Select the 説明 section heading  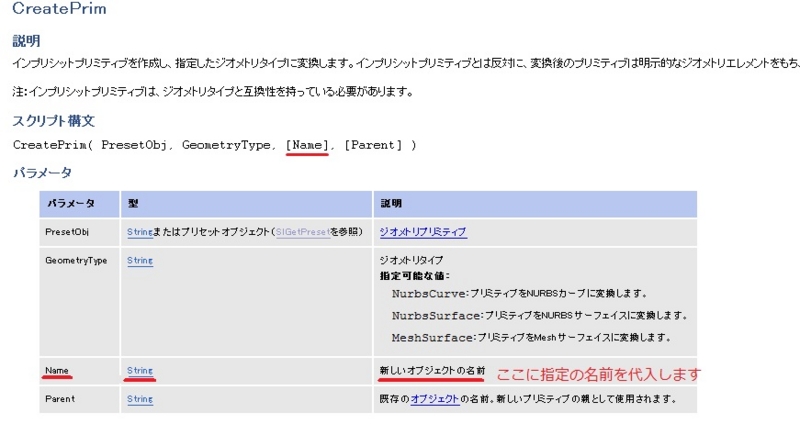[x=27, y=41]
